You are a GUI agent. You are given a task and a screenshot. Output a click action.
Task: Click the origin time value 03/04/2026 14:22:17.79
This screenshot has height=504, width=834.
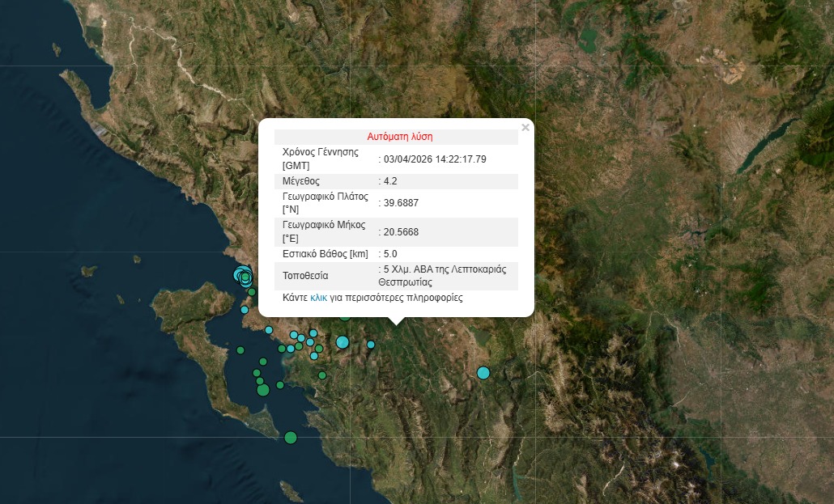pyautogui.click(x=435, y=159)
